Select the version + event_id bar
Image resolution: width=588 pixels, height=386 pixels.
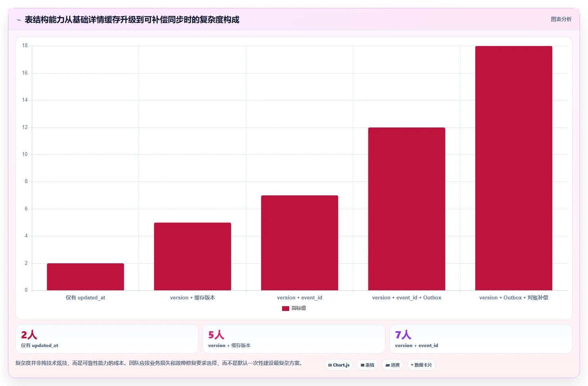click(x=300, y=243)
